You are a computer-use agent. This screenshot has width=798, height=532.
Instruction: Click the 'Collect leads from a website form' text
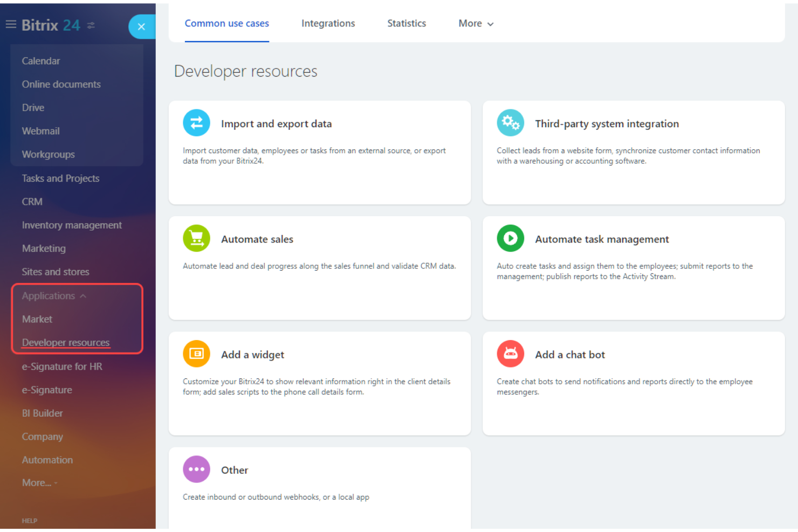click(x=628, y=156)
